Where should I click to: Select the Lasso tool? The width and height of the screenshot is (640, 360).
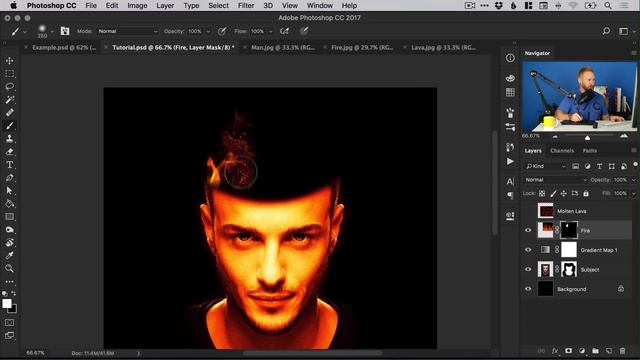click(9, 87)
